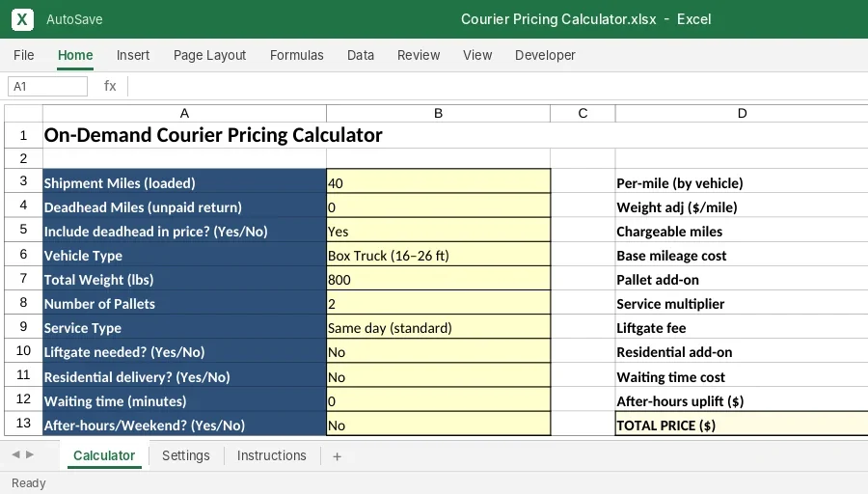Screen dimensions: 868x494
Task: Click 'Chargeable miles' cell
Action: click(x=742, y=230)
